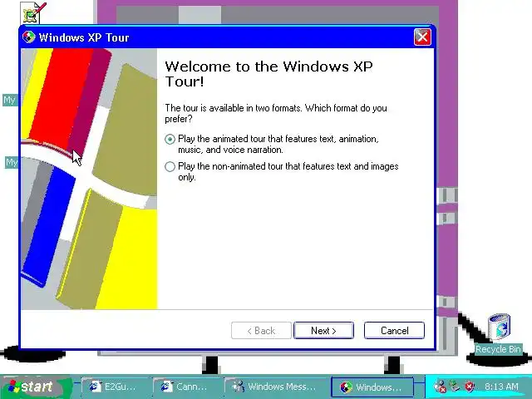Screen dimensions: 532x399
Task: Click the Windows XP Tour taskbar button
Action: coord(372,387)
